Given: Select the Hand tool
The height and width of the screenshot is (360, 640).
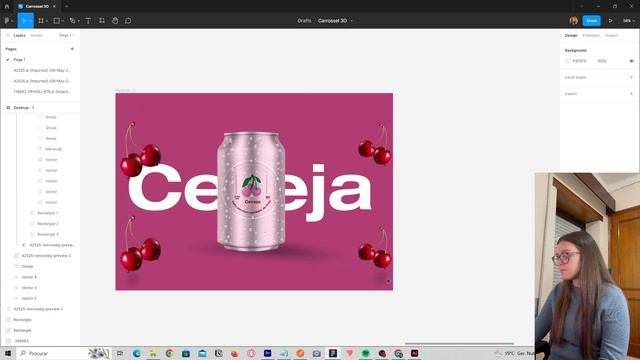Looking at the screenshot, I should pos(115,20).
